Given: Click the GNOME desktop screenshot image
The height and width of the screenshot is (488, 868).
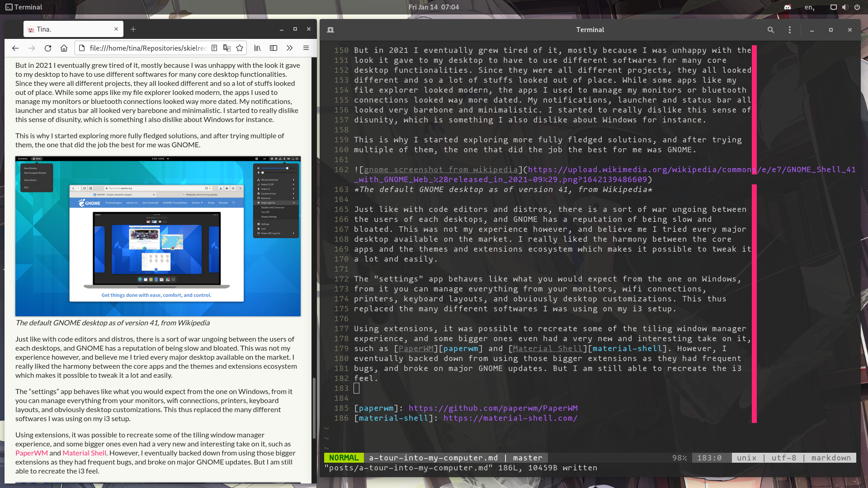Looking at the screenshot, I should click(x=158, y=236).
